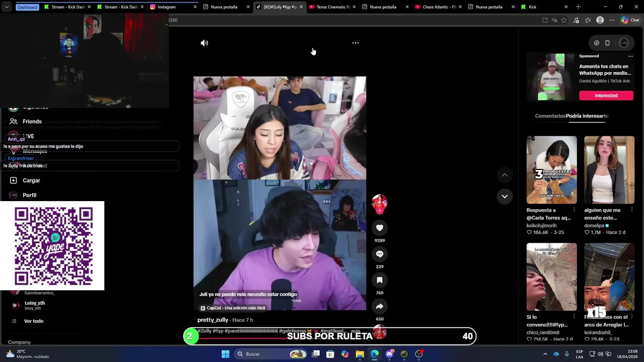The width and height of the screenshot is (644, 362).
Task: Click the TikTok coins icon in top pill
Action: tap(597, 43)
